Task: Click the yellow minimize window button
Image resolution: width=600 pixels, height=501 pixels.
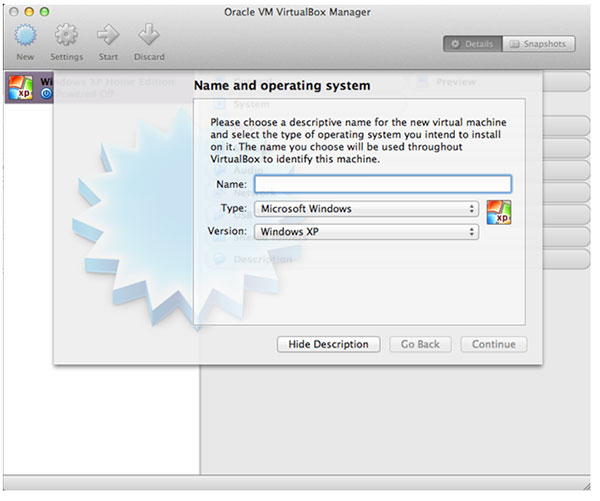Action: (x=29, y=12)
